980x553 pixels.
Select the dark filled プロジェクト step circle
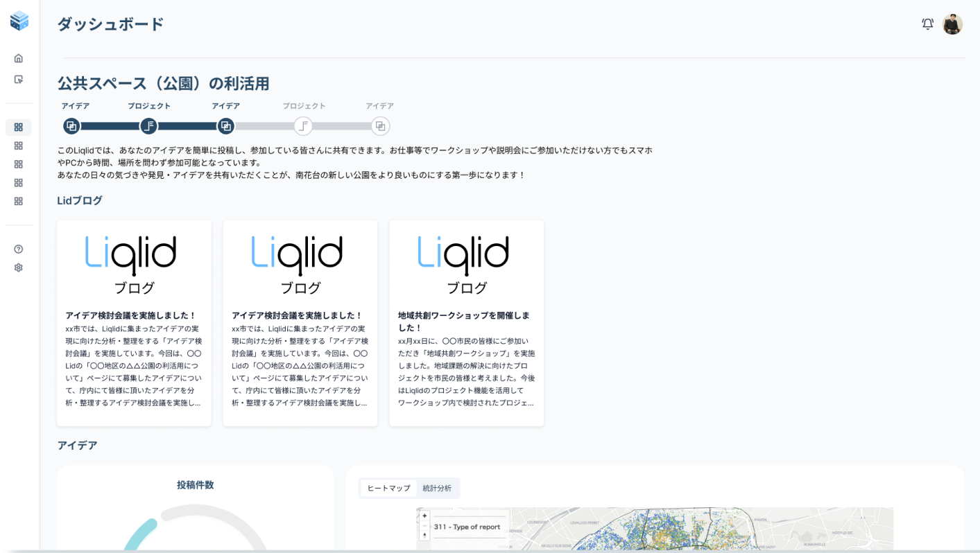148,126
